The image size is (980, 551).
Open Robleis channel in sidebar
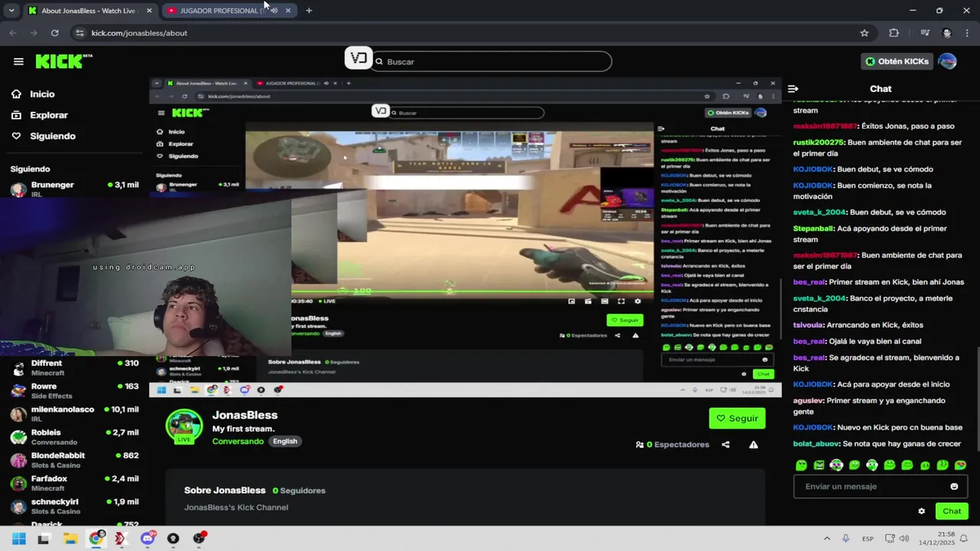click(x=73, y=437)
